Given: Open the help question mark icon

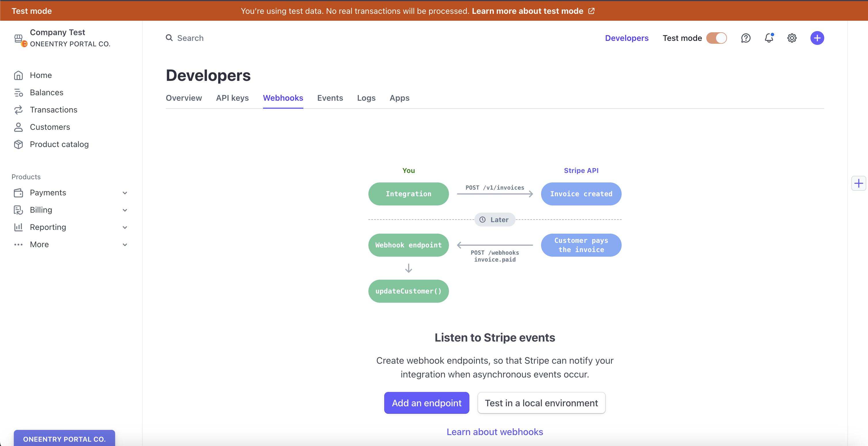Looking at the screenshot, I should [x=746, y=38].
